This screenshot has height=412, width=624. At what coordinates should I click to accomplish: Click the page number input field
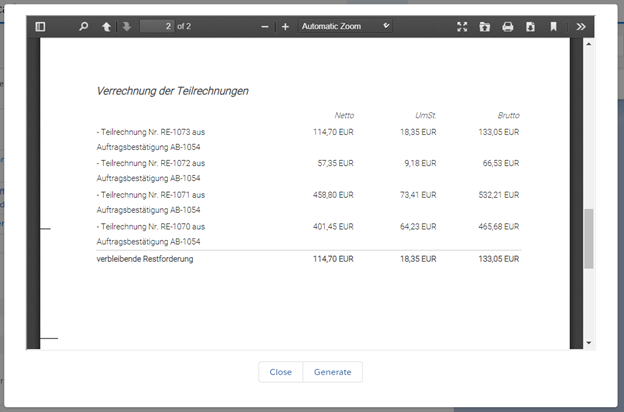pos(156,26)
